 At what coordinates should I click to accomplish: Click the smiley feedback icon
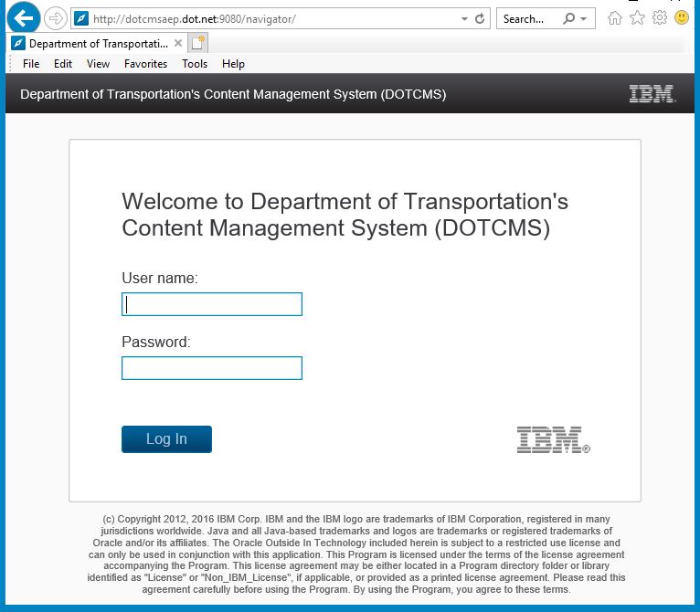(x=681, y=18)
